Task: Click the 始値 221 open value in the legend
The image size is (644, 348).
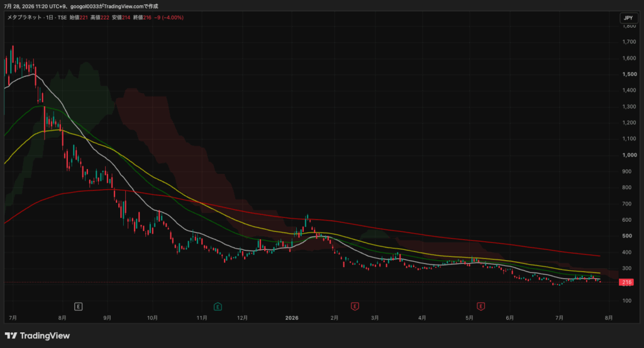Action: [x=79, y=18]
